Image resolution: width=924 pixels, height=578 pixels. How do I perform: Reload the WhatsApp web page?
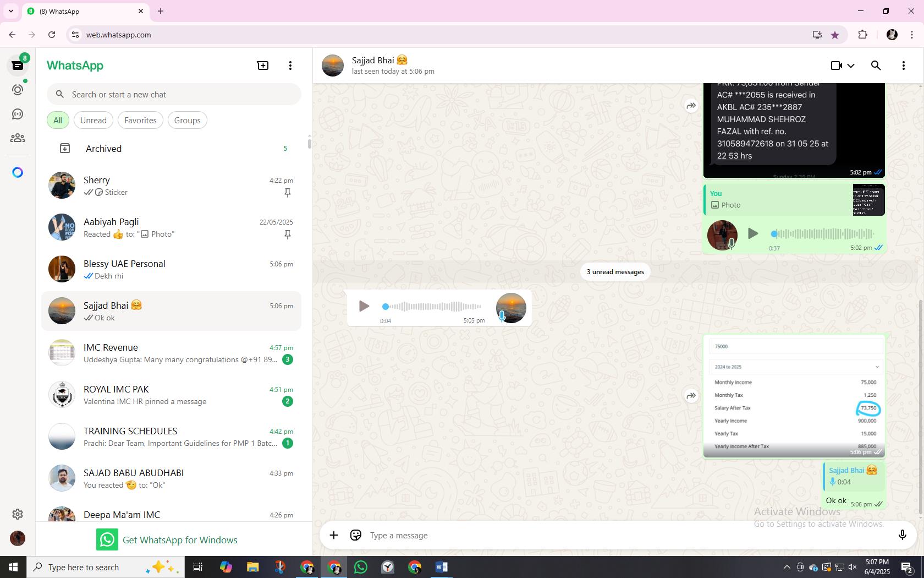[x=52, y=35]
